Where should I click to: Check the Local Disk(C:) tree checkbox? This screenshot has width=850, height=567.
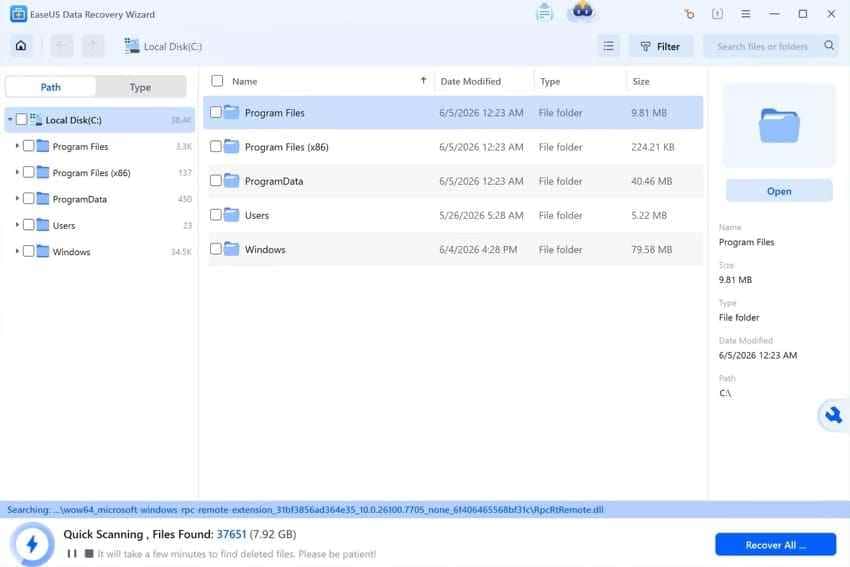(x=21, y=119)
